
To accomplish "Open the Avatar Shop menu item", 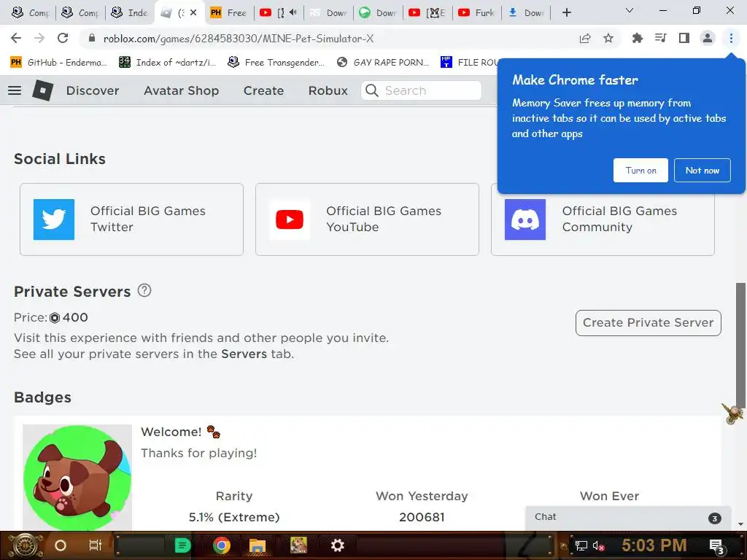I will 181,90.
